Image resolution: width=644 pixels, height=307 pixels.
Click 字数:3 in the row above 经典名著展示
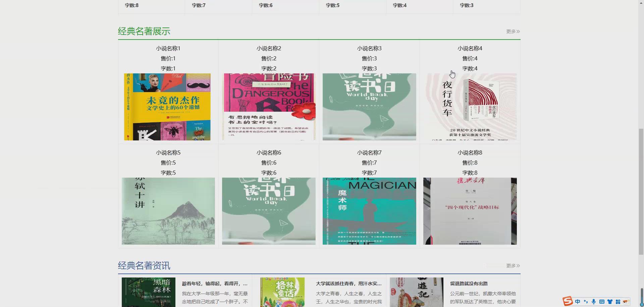point(467,5)
